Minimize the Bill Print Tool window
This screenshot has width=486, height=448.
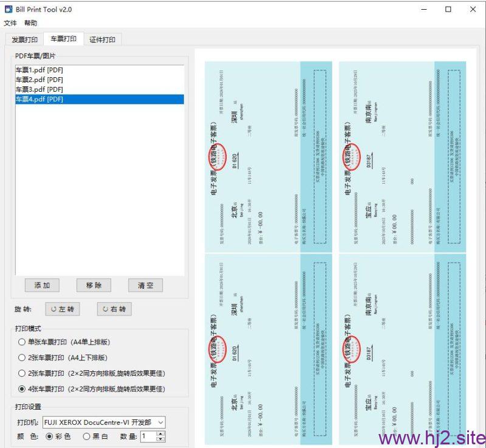point(424,9)
